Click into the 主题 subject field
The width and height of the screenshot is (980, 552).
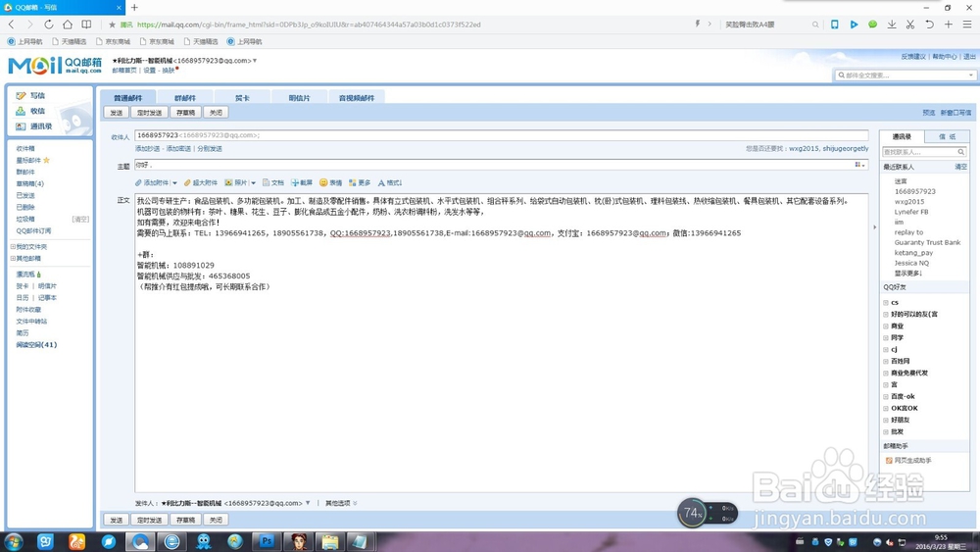[x=501, y=165]
